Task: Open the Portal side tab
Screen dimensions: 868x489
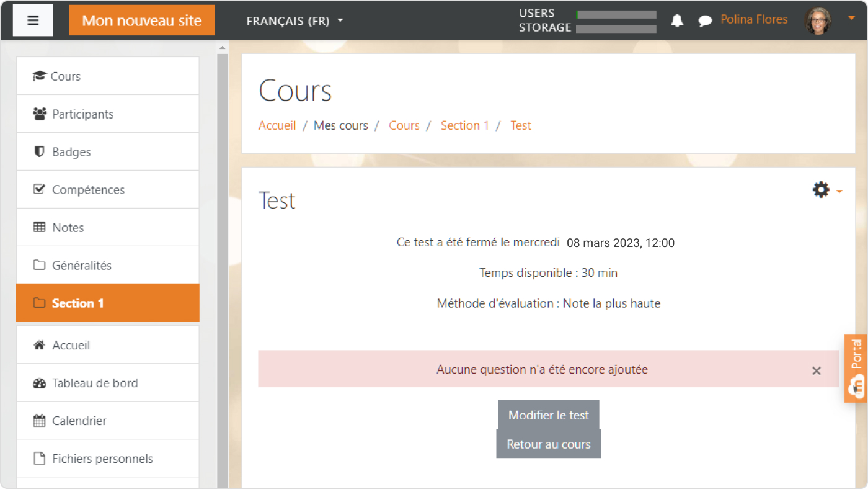Action: coord(856,369)
